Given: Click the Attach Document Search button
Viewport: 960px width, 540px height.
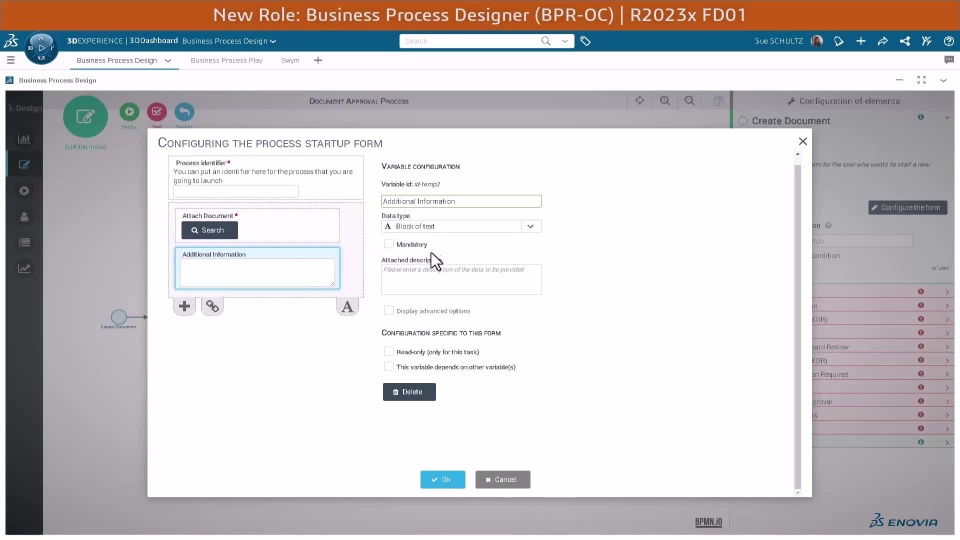Looking at the screenshot, I should point(209,230).
